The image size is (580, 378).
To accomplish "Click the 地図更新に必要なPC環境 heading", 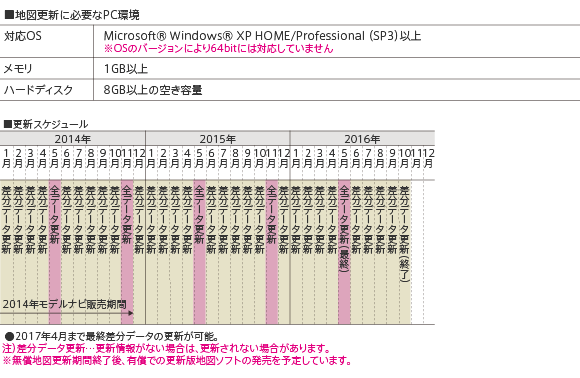I will coord(71,15).
